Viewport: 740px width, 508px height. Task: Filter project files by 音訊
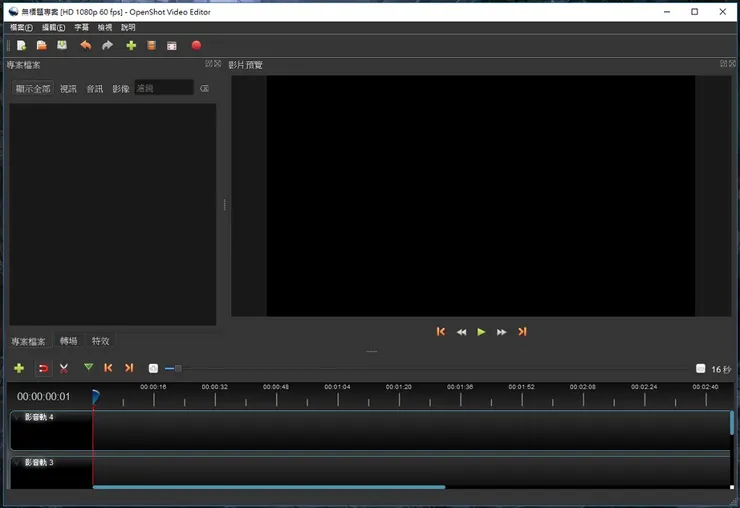point(94,88)
